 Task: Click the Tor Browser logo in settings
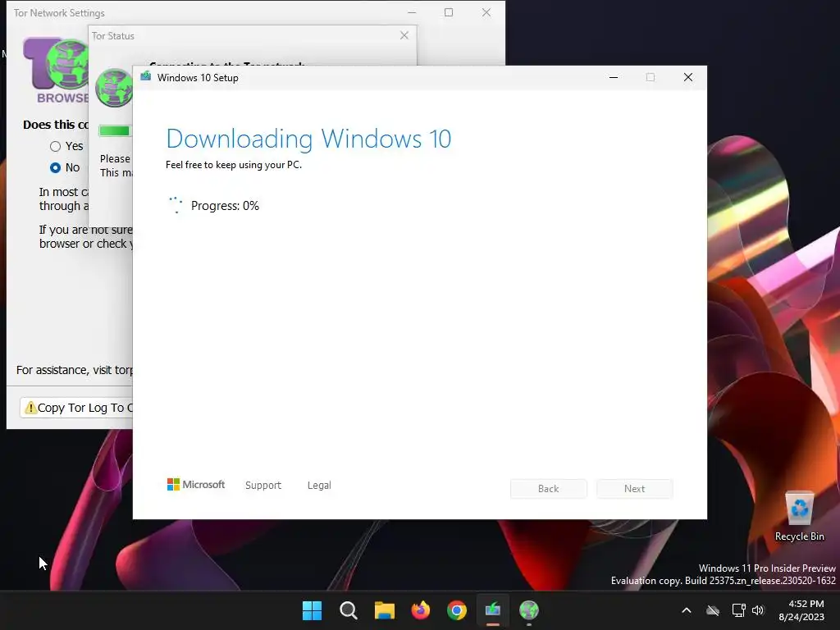click(56, 71)
